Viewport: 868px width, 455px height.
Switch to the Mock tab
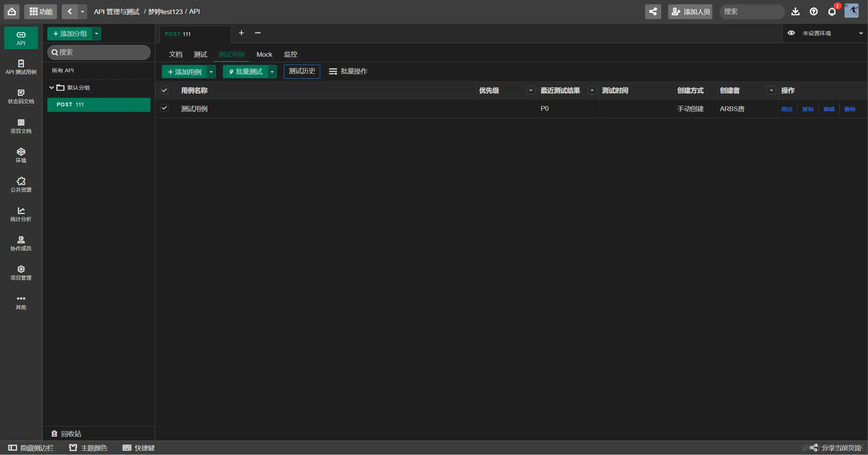tap(264, 54)
